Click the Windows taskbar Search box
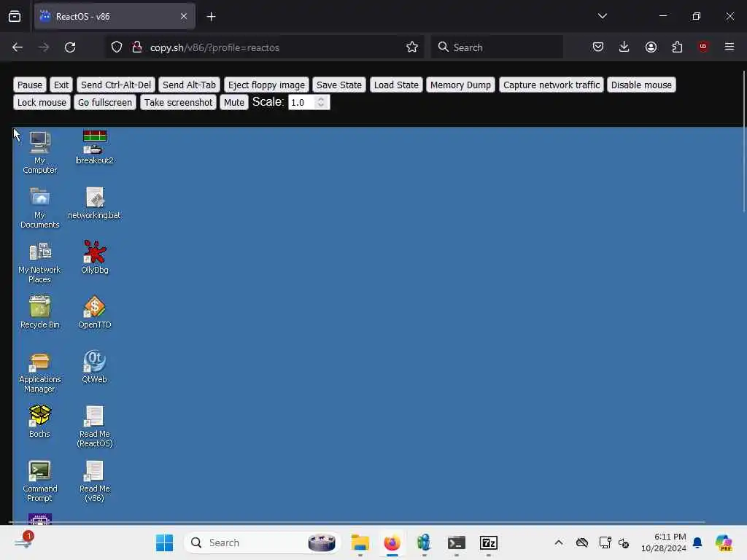The image size is (747, 560). tap(262, 542)
